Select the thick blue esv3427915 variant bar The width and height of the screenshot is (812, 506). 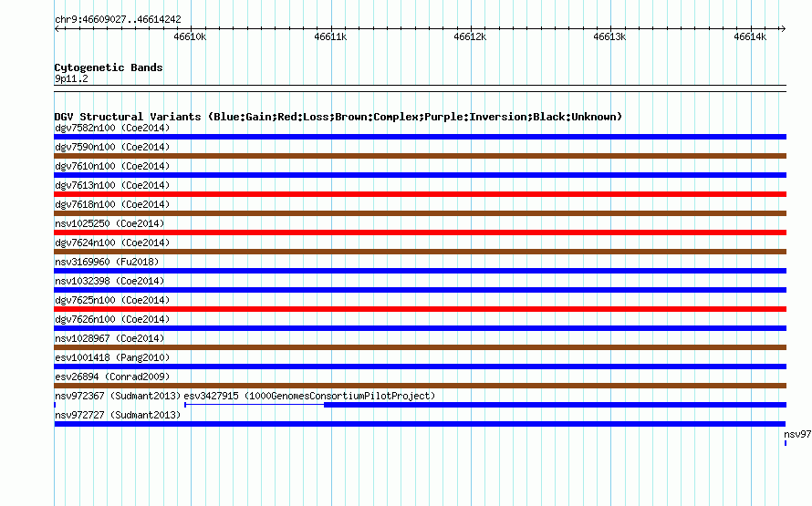(555, 405)
